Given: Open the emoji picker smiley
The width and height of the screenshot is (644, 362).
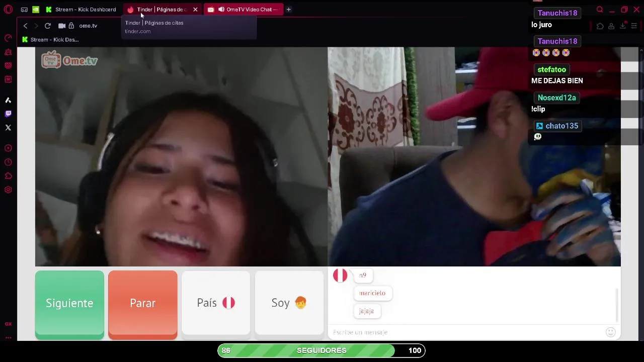Looking at the screenshot, I should coord(611,332).
